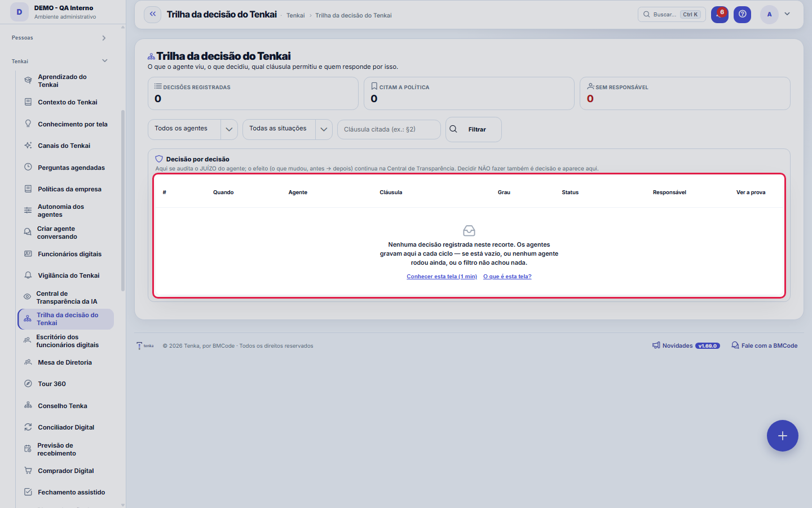Click the Conhecimento por tela lightbulb icon
Image resolution: width=812 pixels, height=508 pixels.
pos(28,124)
